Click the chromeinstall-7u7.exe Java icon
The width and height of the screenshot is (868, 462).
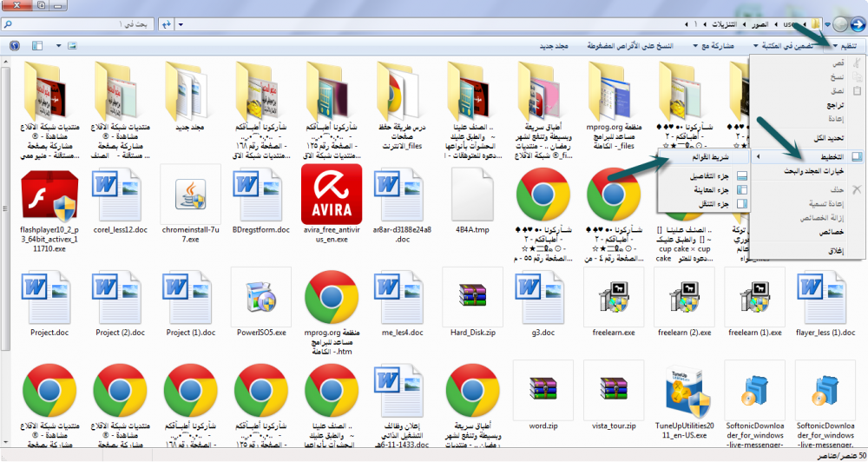click(190, 195)
